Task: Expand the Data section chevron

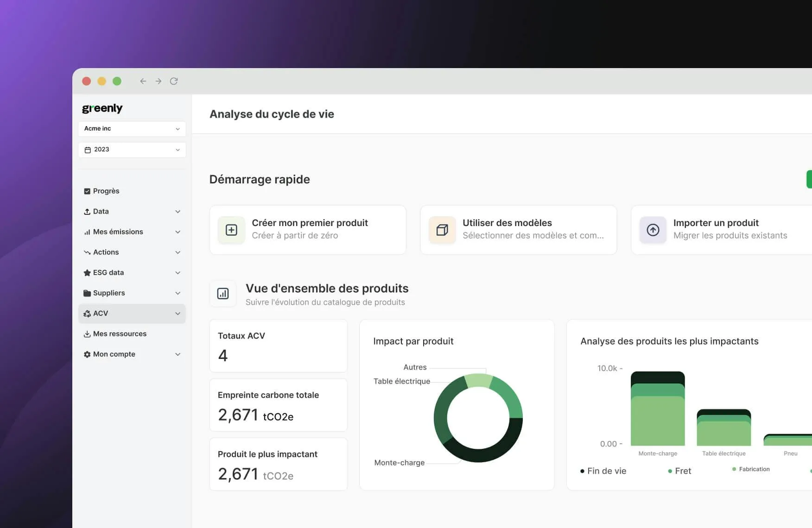Action: [178, 212]
